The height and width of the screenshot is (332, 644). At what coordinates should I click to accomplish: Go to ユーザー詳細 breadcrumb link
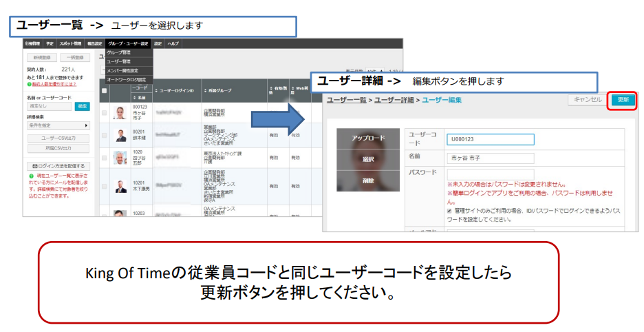pyautogui.click(x=394, y=100)
